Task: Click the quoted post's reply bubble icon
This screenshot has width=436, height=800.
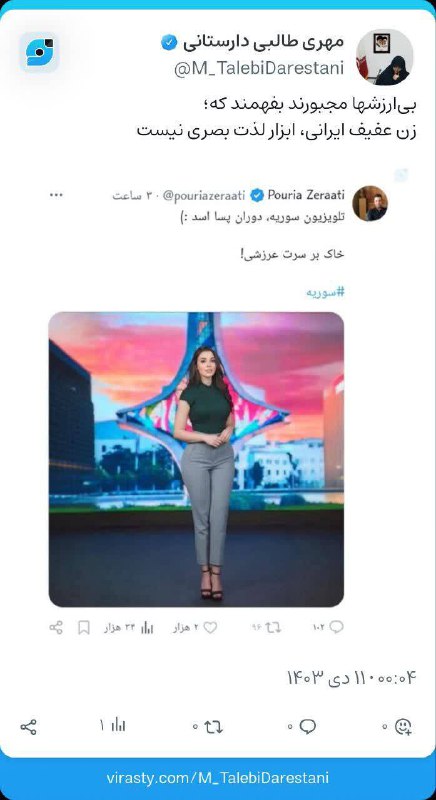Action: (336, 627)
